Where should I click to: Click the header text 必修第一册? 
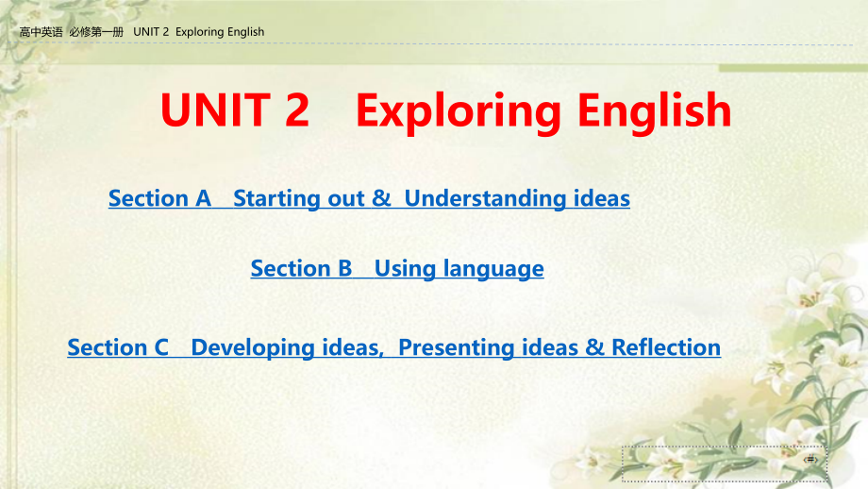pyautogui.click(x=97, y=32)
